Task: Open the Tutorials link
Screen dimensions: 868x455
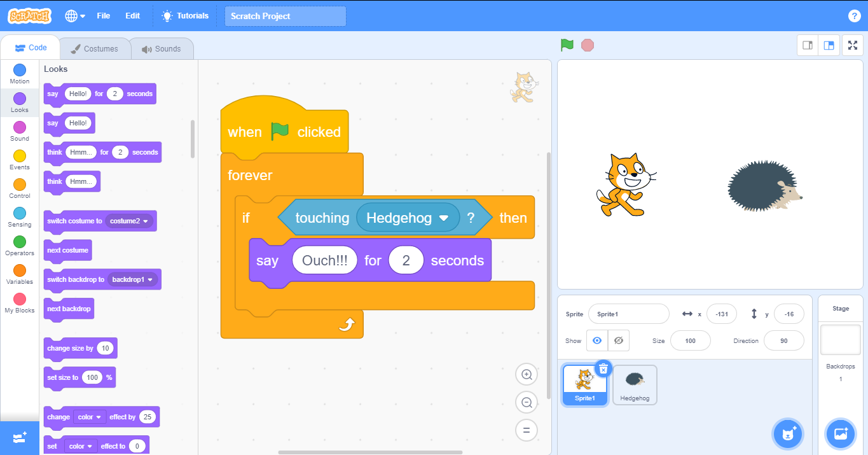Action: point(185,16)
